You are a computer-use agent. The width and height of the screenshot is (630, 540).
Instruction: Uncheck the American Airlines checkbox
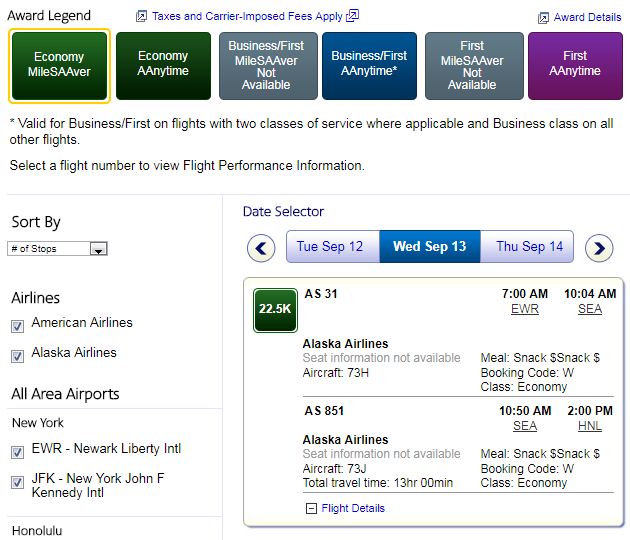pyautogui.click(x=17, y=325)
